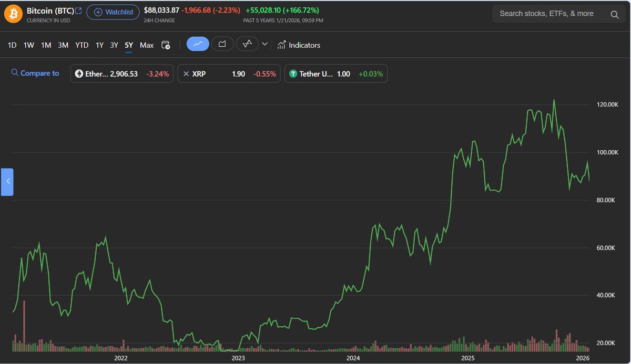Select the XRP comparison chip
This screenshot has width=631, height=364.
point(229,74)
